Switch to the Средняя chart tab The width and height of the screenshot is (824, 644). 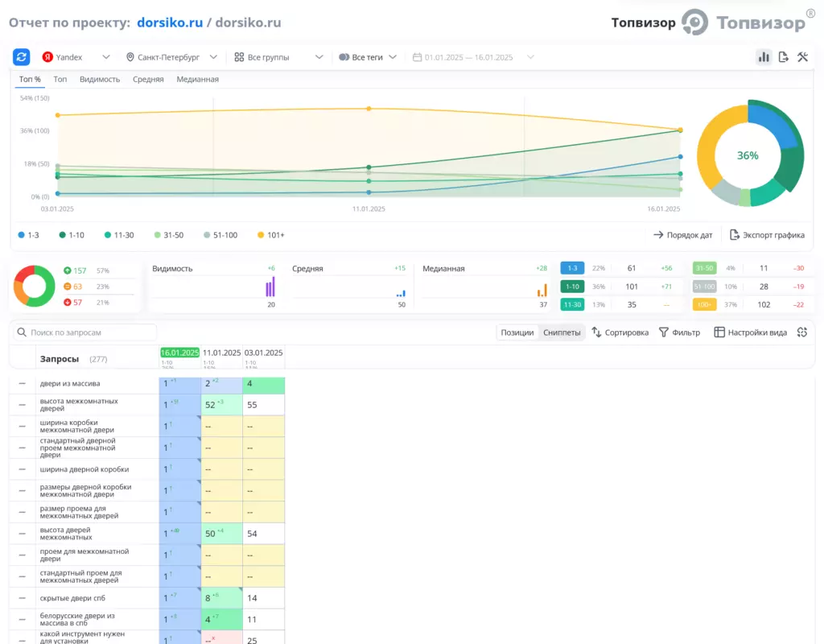(148, 80)
